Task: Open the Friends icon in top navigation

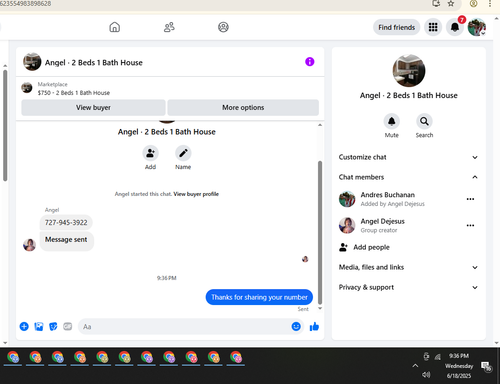Action: (x=169, y=27)
